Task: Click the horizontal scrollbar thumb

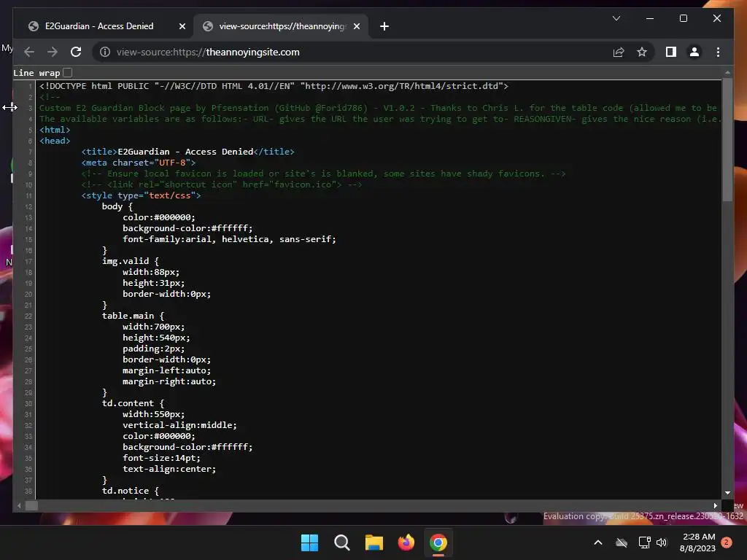Action: pyautogui.click(x=31, y=506)
